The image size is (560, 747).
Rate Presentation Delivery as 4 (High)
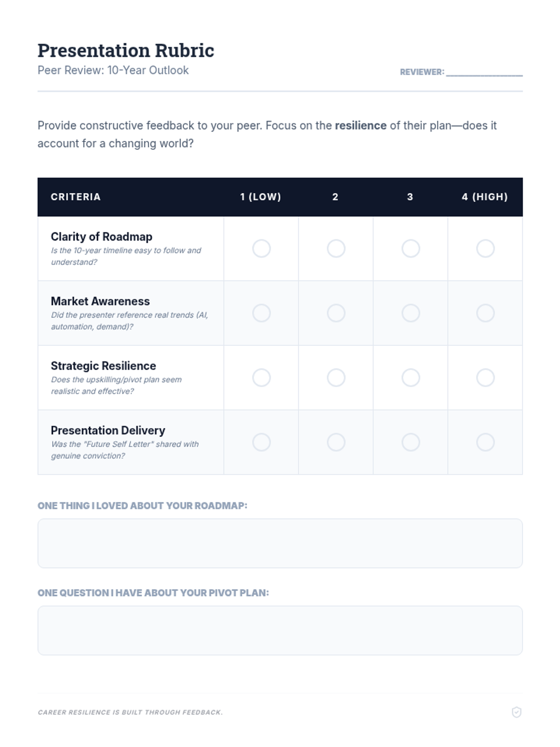(x=485, y=442)
